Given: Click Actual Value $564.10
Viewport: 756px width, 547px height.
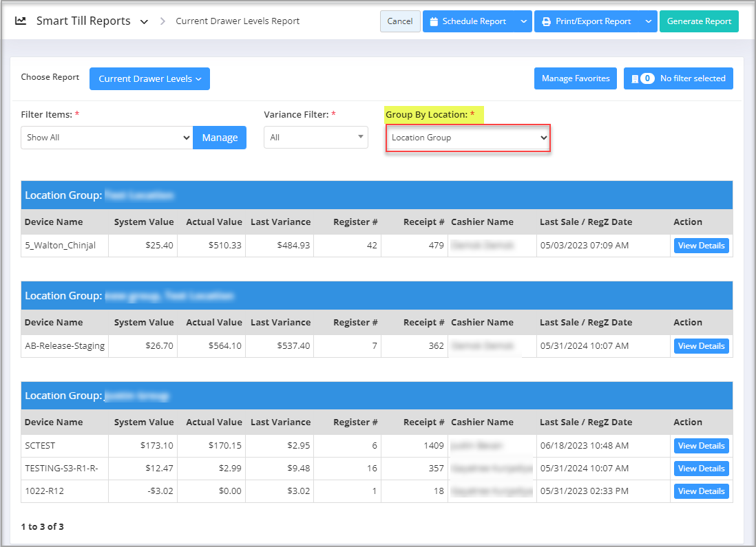Looking at the screenshot, I should [224, 346].
